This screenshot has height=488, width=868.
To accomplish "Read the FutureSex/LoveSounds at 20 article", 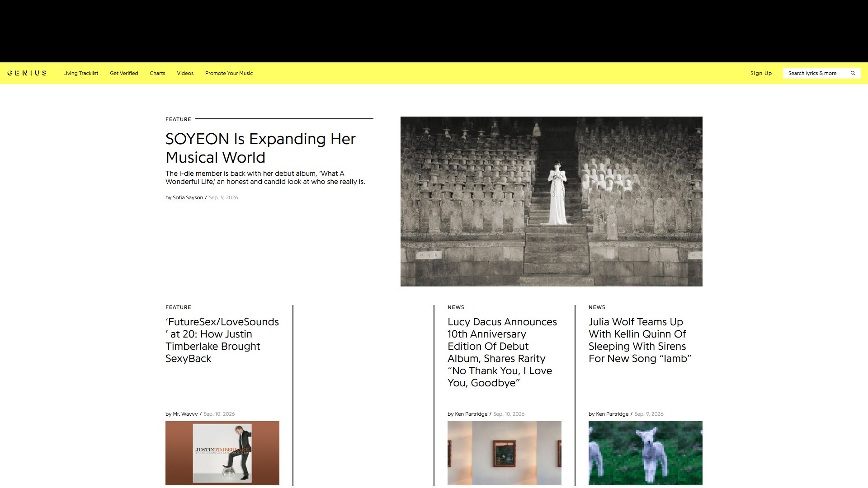I will click(222, 340).
